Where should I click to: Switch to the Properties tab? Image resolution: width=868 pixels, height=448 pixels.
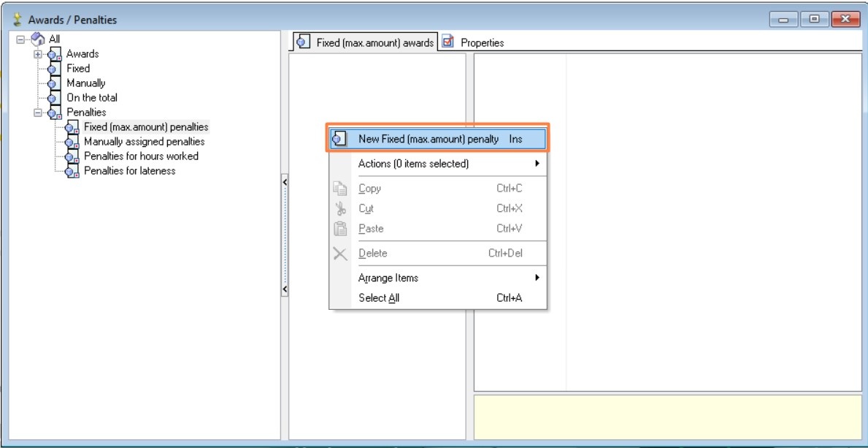[473, 42]
